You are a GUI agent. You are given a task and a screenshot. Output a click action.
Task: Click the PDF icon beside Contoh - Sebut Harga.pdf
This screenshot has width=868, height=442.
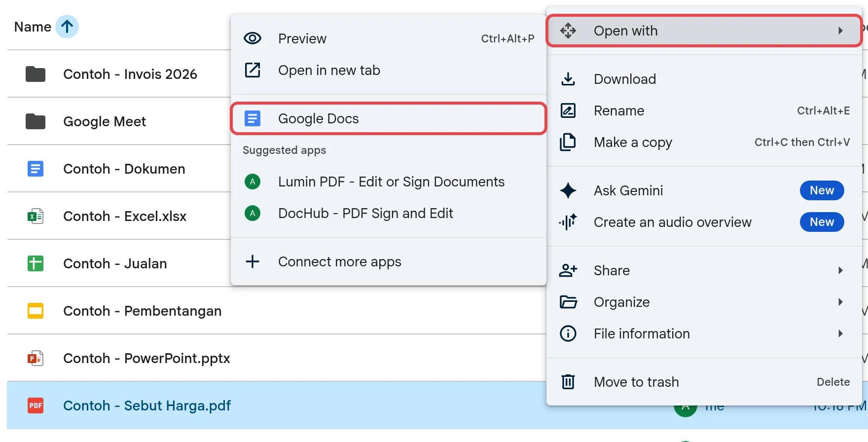36,405
